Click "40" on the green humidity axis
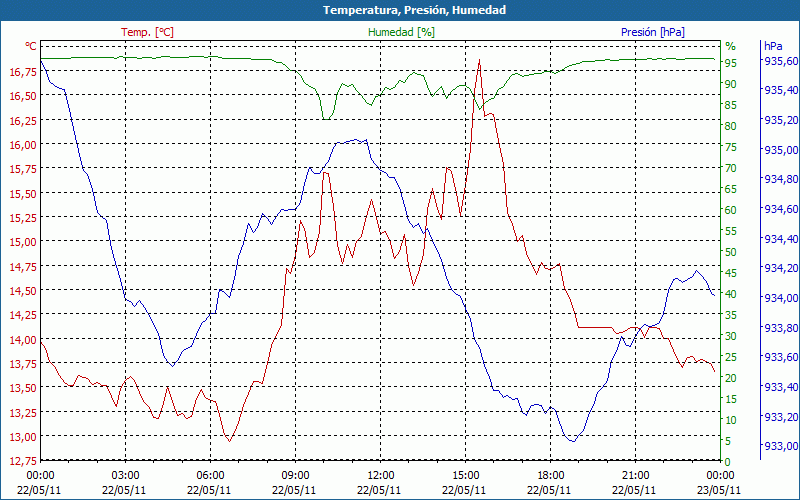This screenshot has width=800, height=500. 731,294
